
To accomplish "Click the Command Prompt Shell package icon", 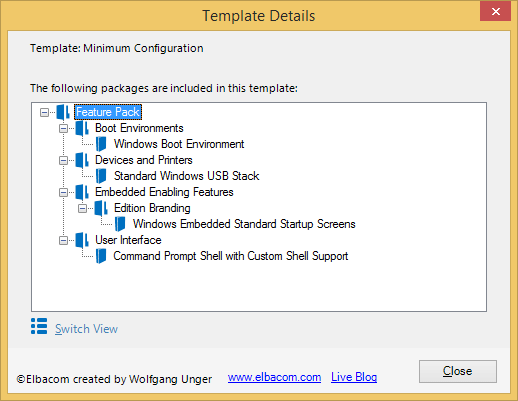I will click(101, 256).
